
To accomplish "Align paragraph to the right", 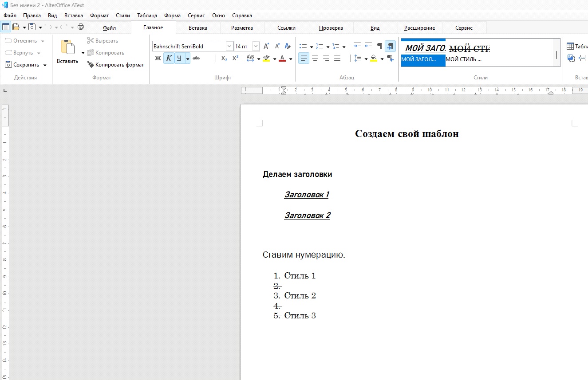I will (326, 58).
